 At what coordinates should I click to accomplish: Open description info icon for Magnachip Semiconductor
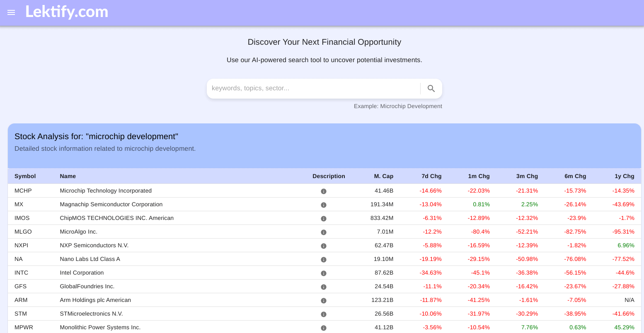pyautogui.click(x=324, y=205)
